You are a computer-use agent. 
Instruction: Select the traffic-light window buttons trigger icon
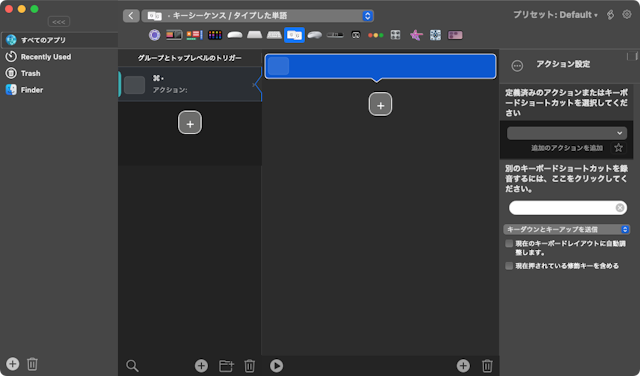(376, 35)
